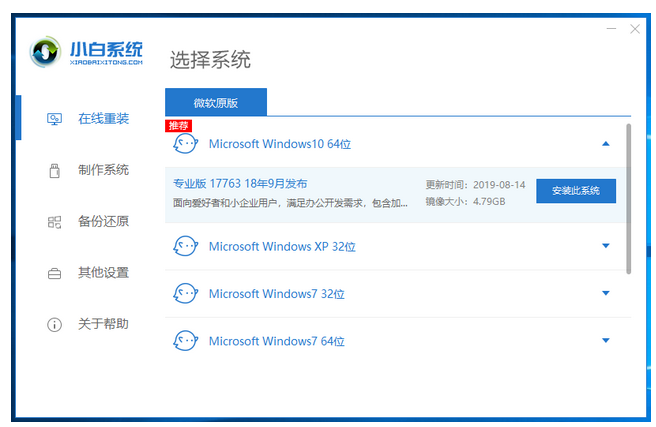Viewport: 656px width, 427px height.
Task: Click the 其他设置 briefcase icon
Action: click(x=55, y=273)
